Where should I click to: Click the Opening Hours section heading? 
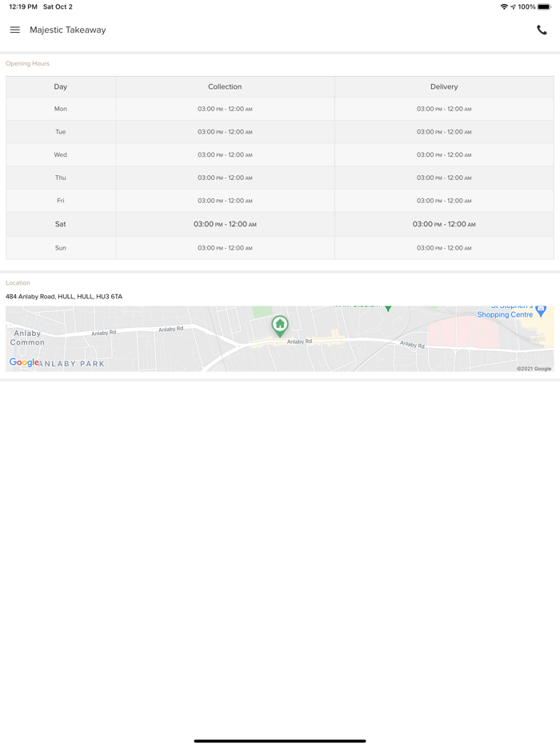click(x=27, y=63)
